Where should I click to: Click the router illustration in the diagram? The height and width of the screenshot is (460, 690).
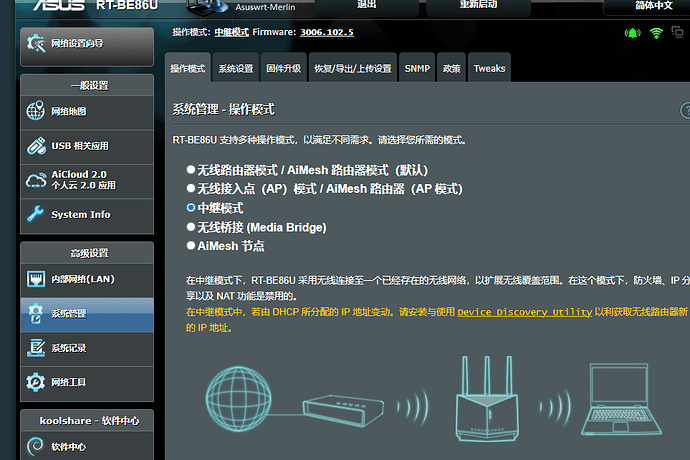coord(486,398)
